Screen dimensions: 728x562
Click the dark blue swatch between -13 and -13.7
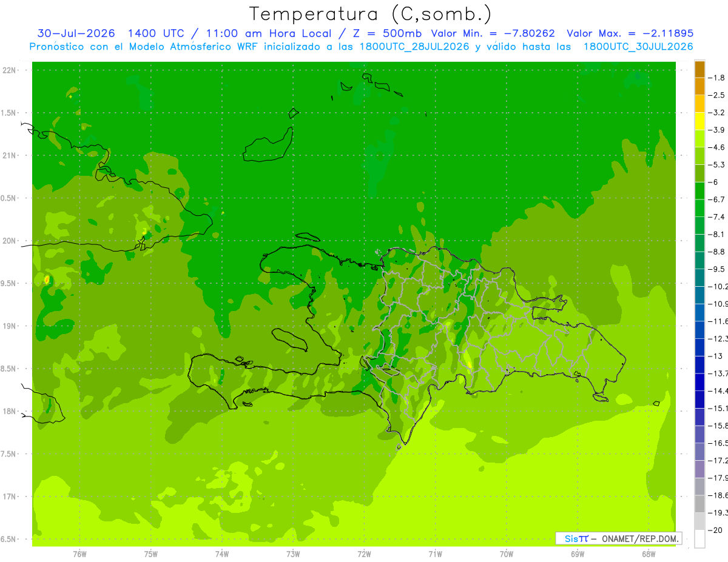click(699, 365)
